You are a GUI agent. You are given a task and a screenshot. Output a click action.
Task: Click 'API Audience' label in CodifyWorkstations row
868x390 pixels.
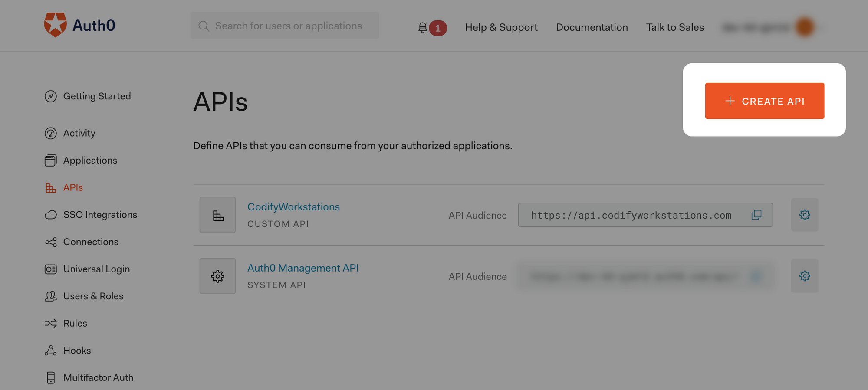point(478,215)
